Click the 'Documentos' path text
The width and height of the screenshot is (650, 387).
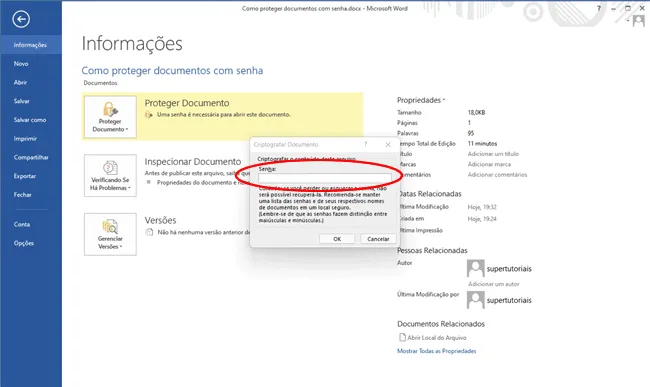[x=100, y=83]
